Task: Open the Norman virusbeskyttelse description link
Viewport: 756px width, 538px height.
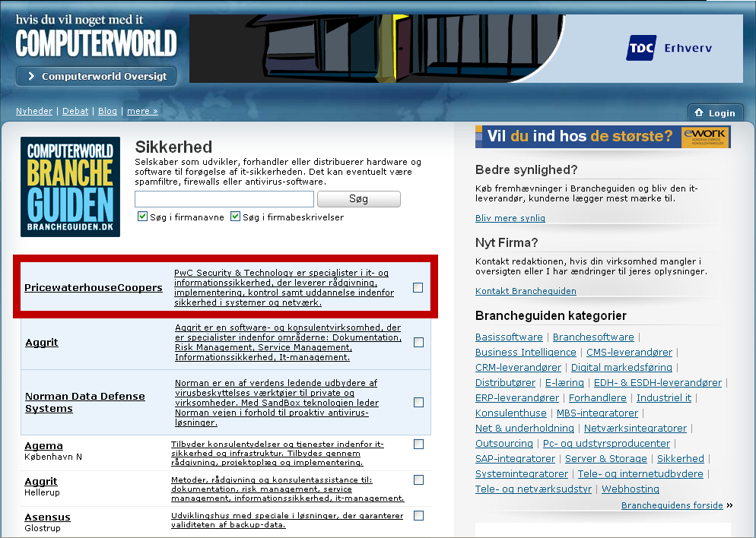Action: tap(277, 403)
